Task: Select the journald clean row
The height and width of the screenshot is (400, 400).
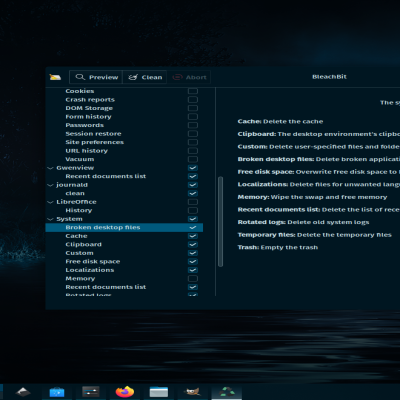Action: tap(124, 193)
